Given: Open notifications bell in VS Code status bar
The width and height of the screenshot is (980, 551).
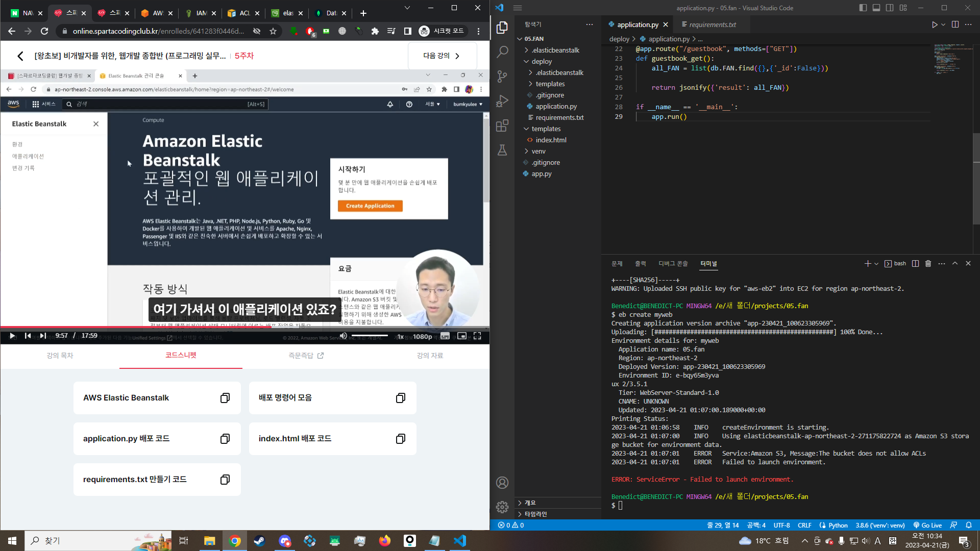Looking at the screenshot, I should [968, 525].
